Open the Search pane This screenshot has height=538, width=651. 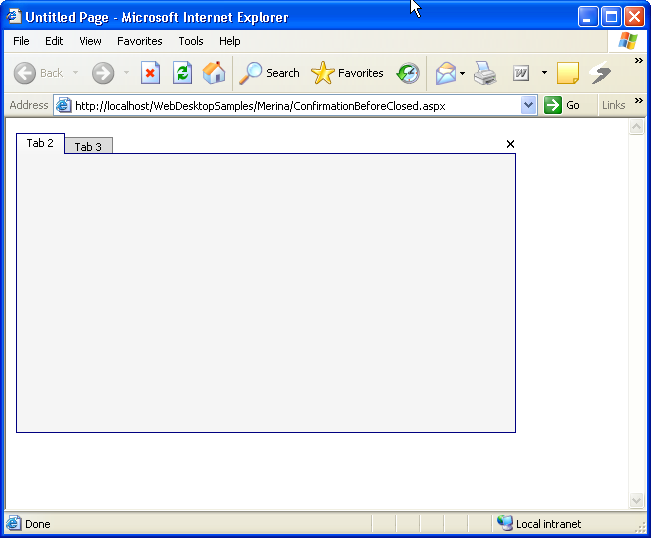270,73
